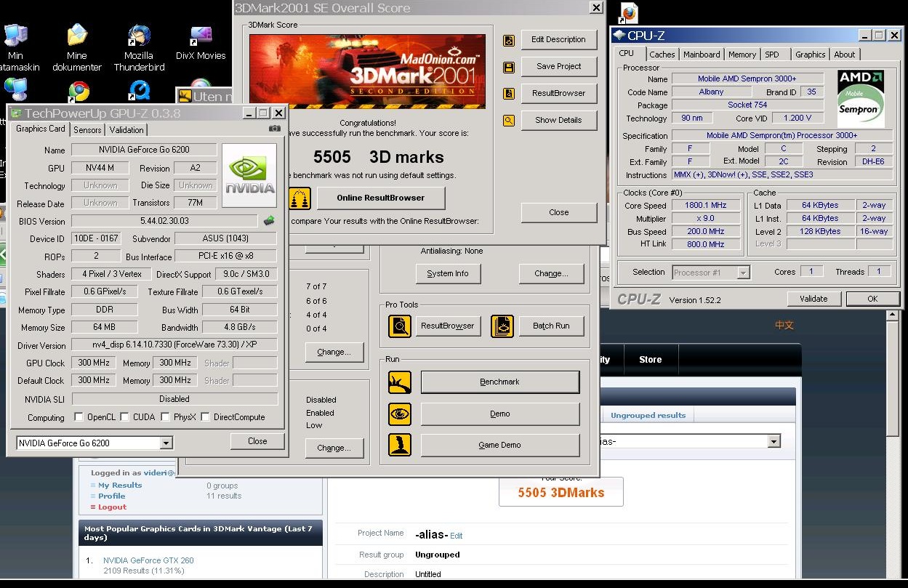The height and width of the screenshot is (588, 908).
Task: Open the GeForce Go 6200 GPU selector dropdown
Action: point(166,443)
